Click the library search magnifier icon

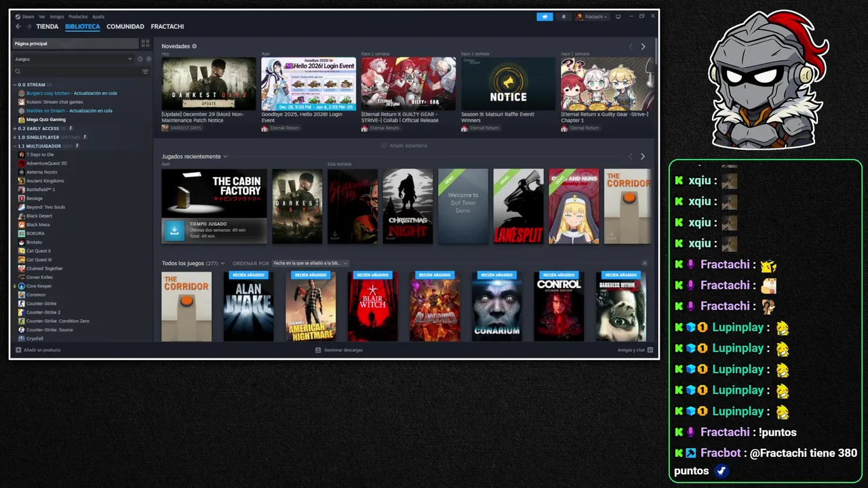pos(18,71)
